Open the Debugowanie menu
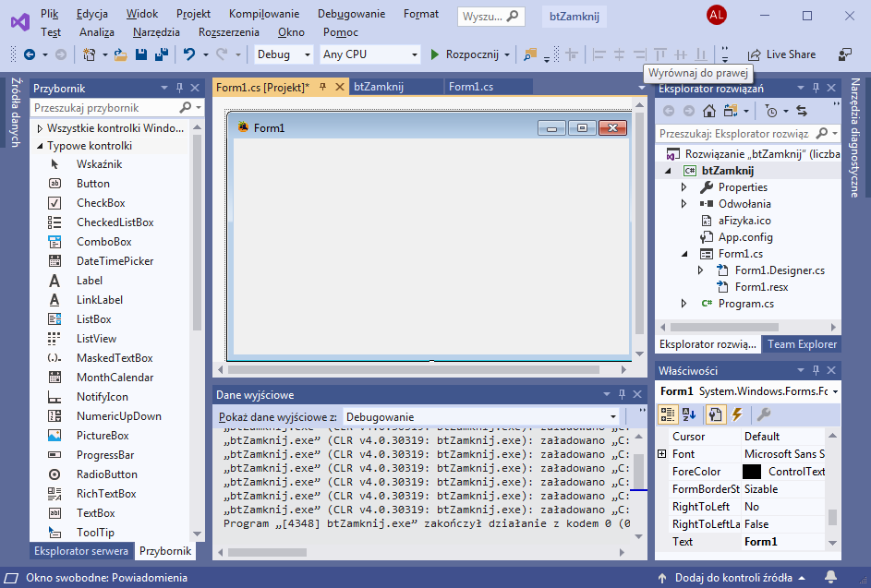The width and height of the screenshot is (871, 588). coord(351,14)
